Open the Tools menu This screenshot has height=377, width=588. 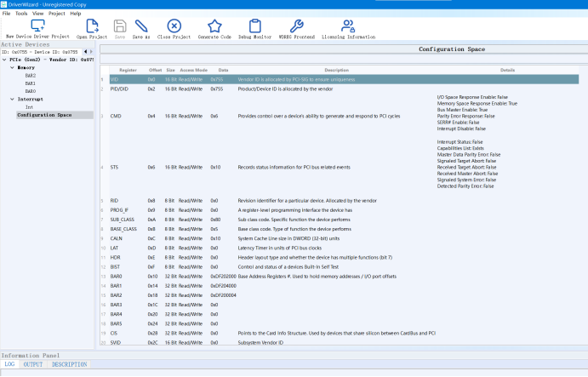pos(21,14)
